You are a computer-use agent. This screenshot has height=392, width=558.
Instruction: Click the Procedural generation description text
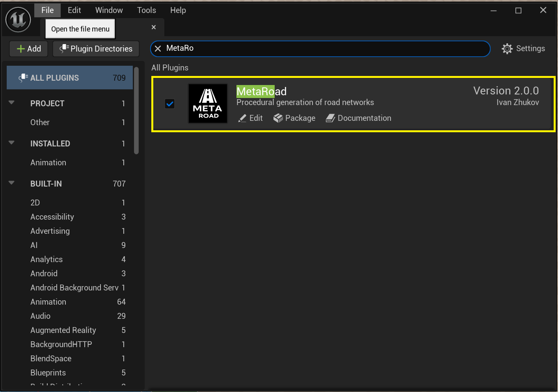point(305,102)
